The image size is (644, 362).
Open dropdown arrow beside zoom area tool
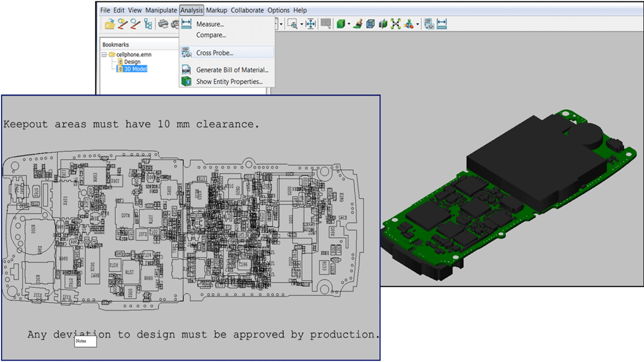pyautogui.click(x=301, y=24)
